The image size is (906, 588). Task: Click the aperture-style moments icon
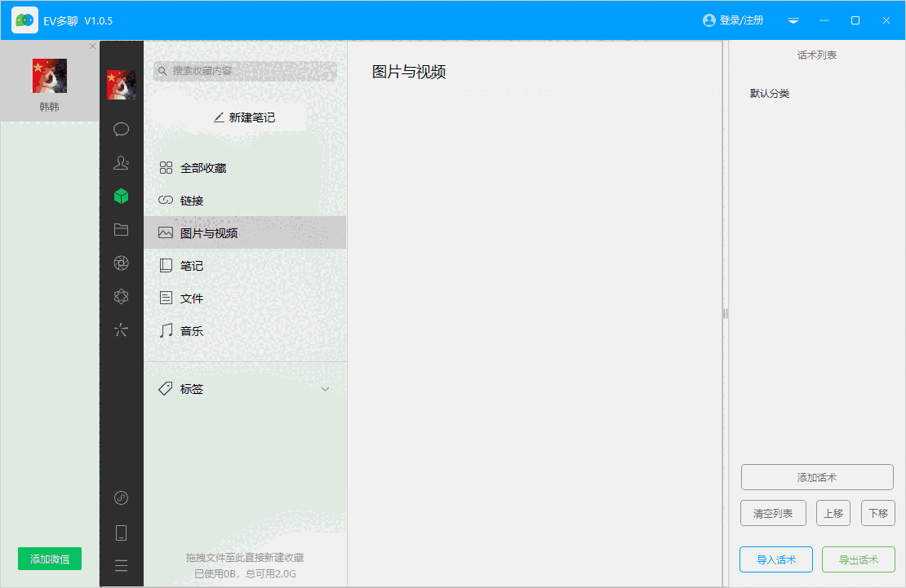click(x=121, y=263)
